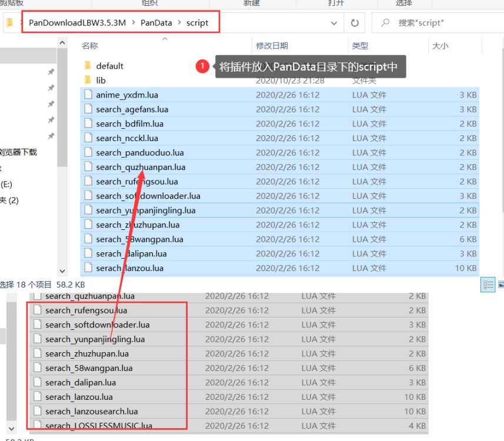
Task: Click lower window scroll down arrow
Action: coord(11,429)
